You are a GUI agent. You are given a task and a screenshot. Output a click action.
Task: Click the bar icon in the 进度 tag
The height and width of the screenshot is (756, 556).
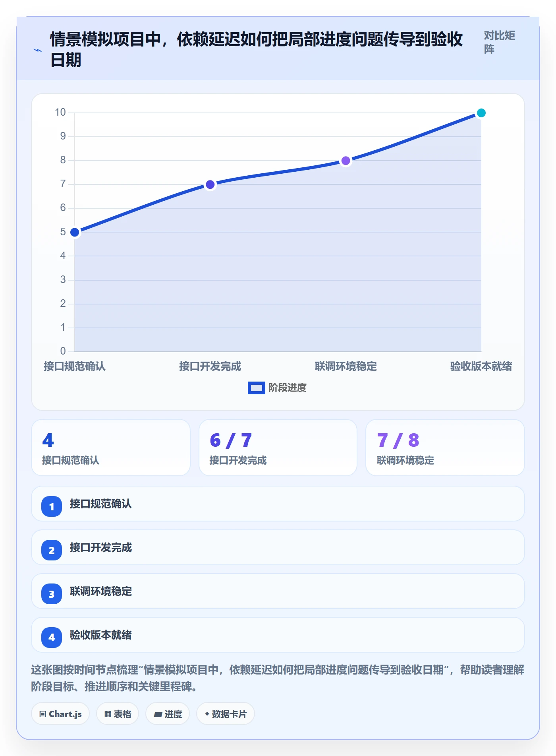tap(158, 715)
